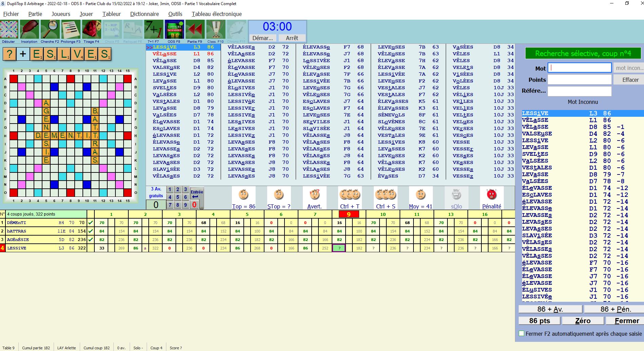Click the Mot input field
644x351 pixels.
pyautogui.click(x=579, y=68)
